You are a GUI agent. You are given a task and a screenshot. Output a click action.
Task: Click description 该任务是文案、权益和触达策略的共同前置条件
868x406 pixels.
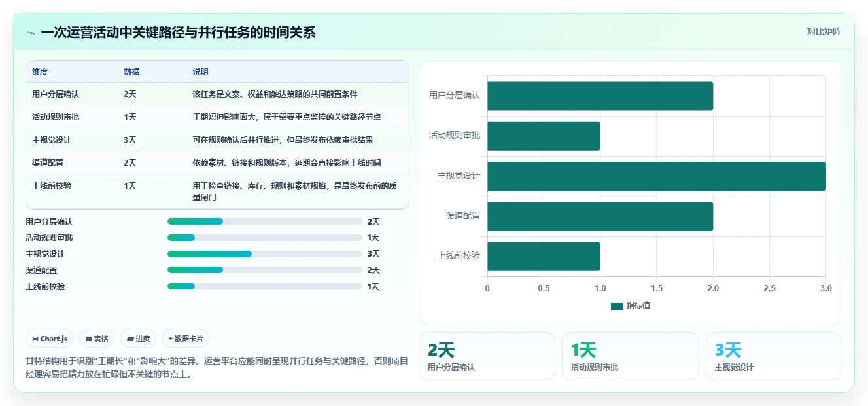click(x=275, y=94)
